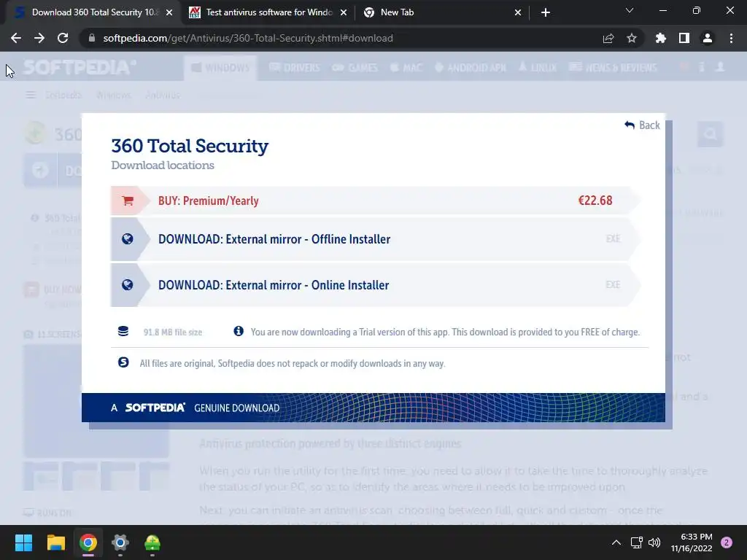747x560 pixels.
Task: Download External mirror - Offline Installer
Action: point(376,239)
